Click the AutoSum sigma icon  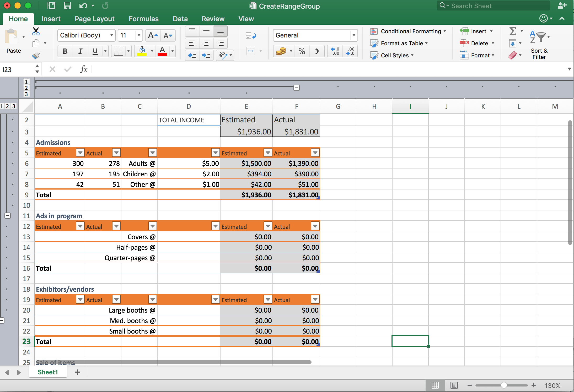[513, 31]
